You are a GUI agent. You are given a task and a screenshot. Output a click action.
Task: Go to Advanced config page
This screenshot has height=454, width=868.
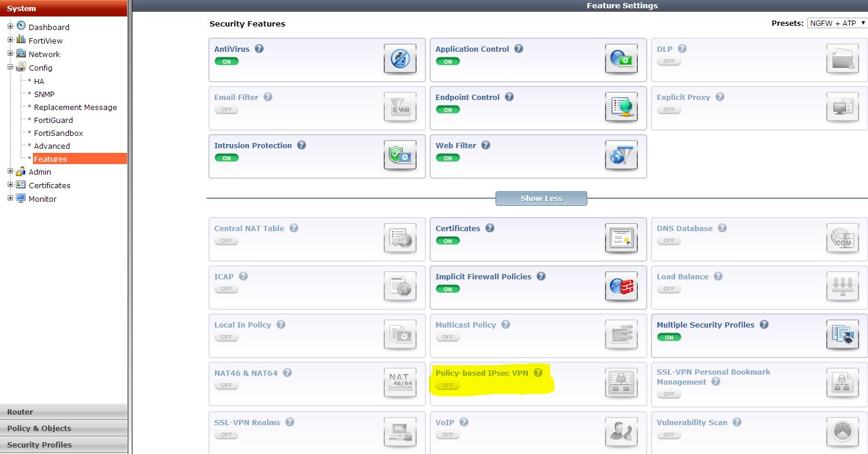click(52, 146)
